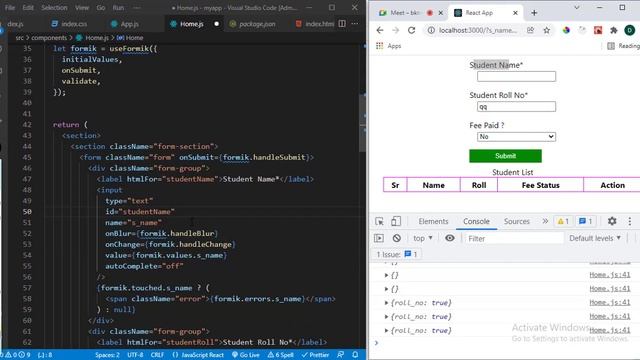Open the Chrome profile avatar D
The width and height of the screenshot is (640, 360).
click(629, 30)
